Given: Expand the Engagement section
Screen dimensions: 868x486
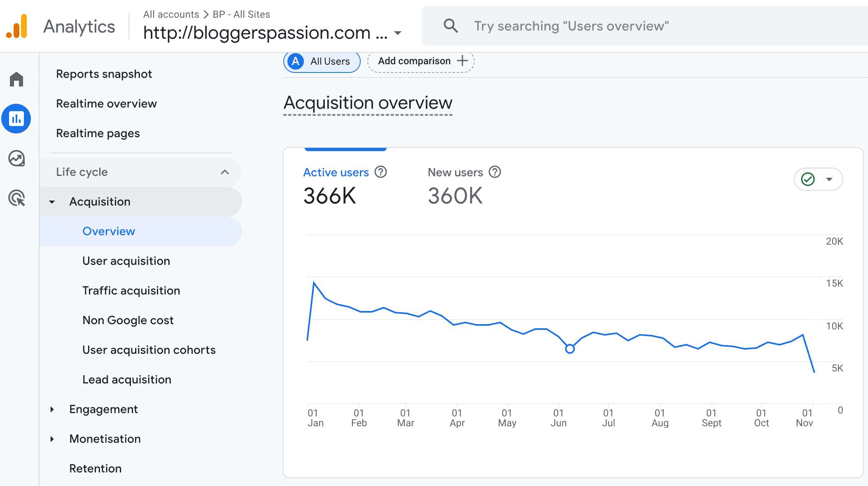Looking at the screenshot, I should tap(103, 409).
